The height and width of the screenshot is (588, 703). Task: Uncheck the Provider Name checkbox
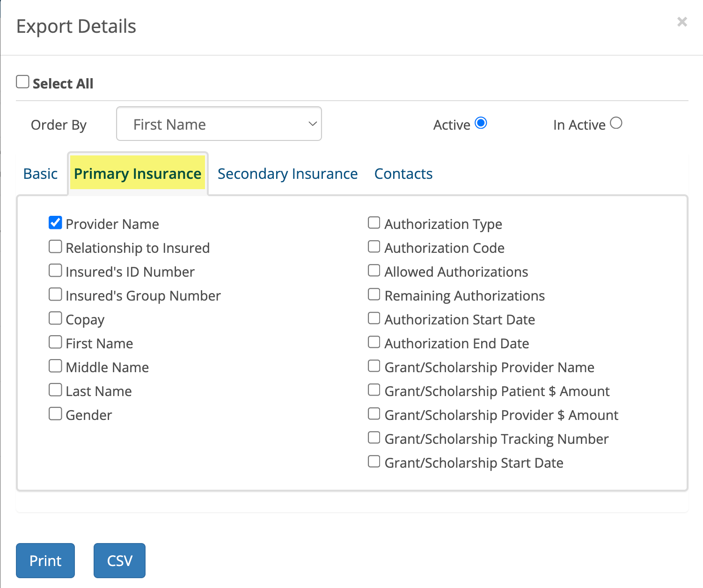55,223
